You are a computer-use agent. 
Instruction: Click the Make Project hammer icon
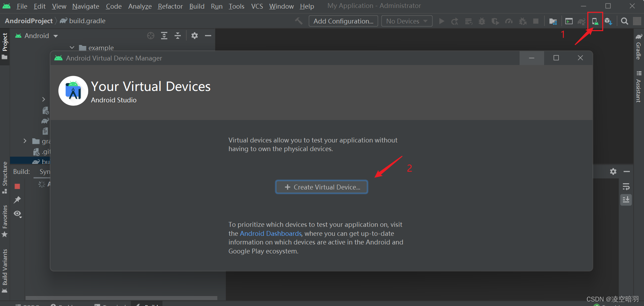(x=299, y=21)
